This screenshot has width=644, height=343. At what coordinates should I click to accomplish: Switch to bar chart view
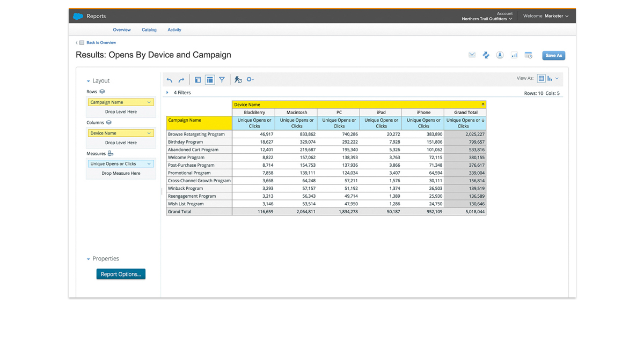coord(550,78)
